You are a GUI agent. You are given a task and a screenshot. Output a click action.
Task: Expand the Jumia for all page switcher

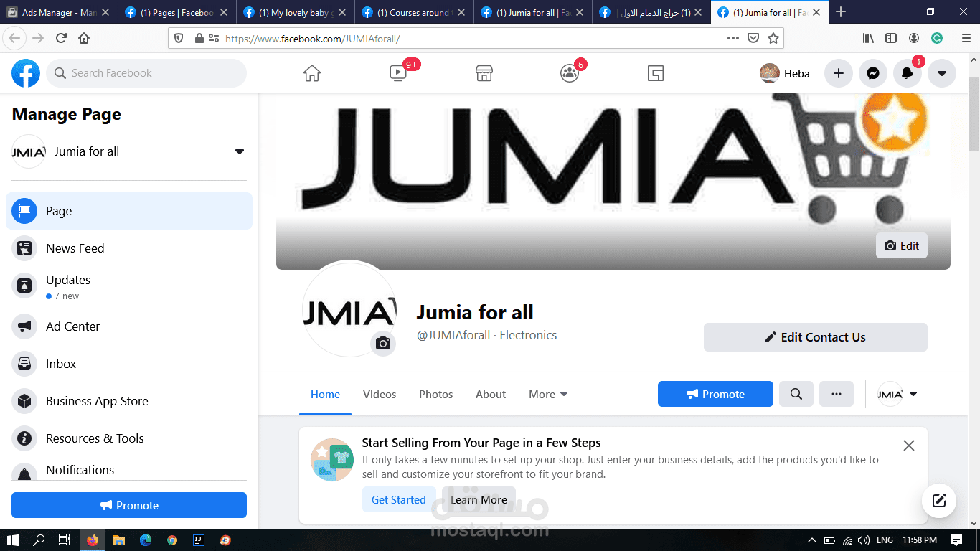240,151
